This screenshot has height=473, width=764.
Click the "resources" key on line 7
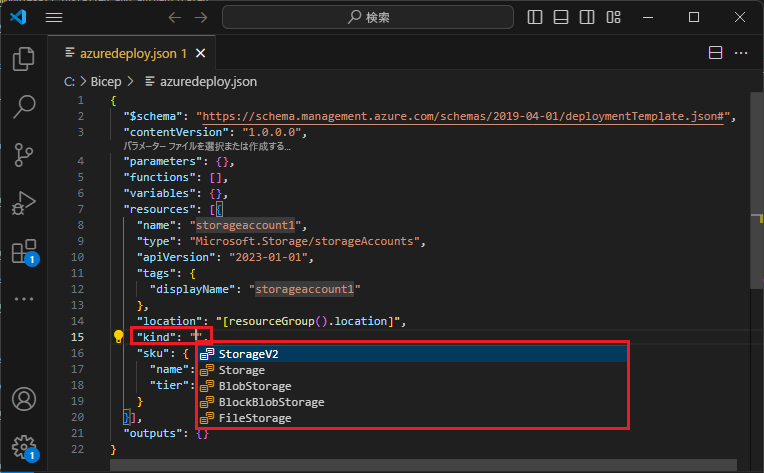pyautogui.click(x=159, y=209)
